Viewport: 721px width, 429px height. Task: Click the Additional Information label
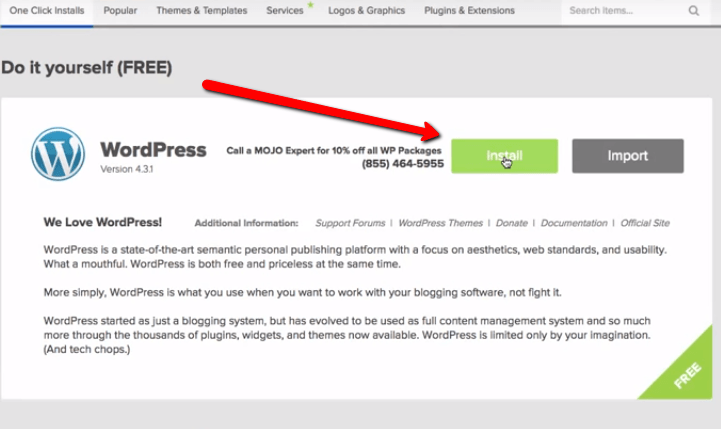point(246,223)
